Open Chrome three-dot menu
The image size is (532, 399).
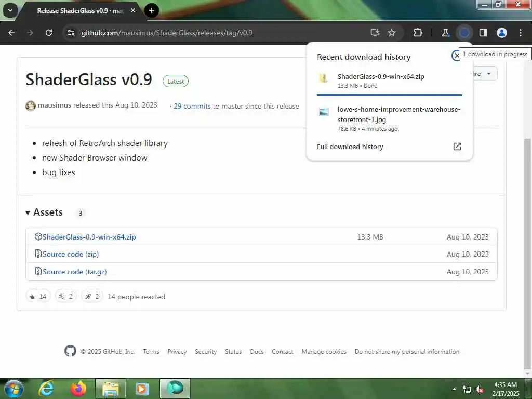[x=520, y=33]
